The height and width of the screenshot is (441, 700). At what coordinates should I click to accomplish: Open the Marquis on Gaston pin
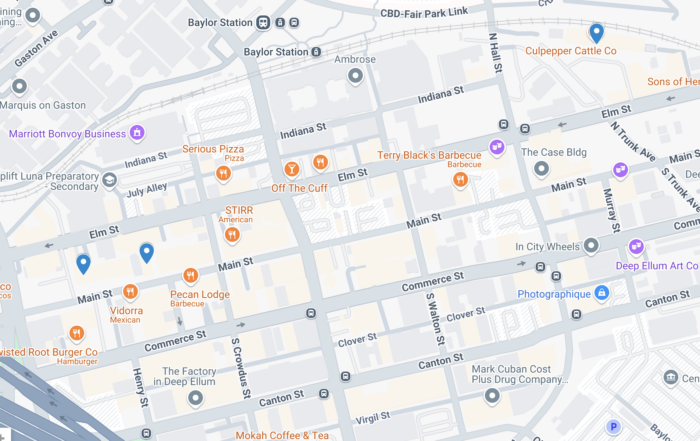coord(19,86)
